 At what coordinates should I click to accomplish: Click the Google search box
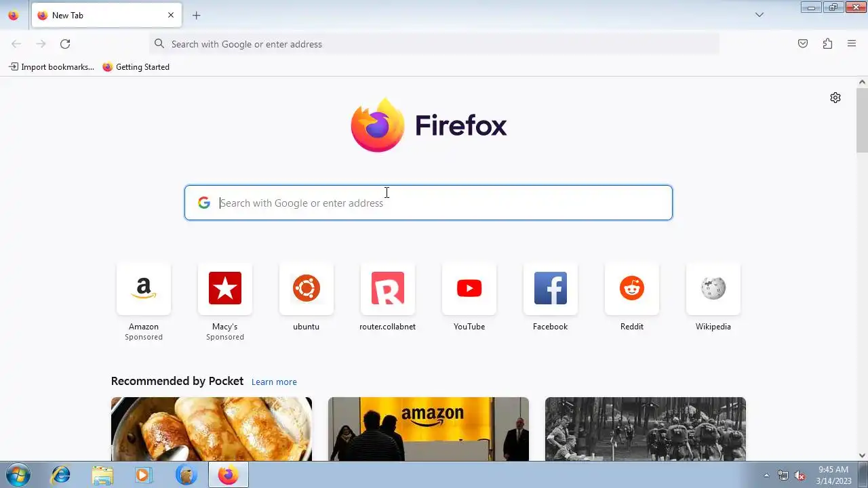click(429, 203)
